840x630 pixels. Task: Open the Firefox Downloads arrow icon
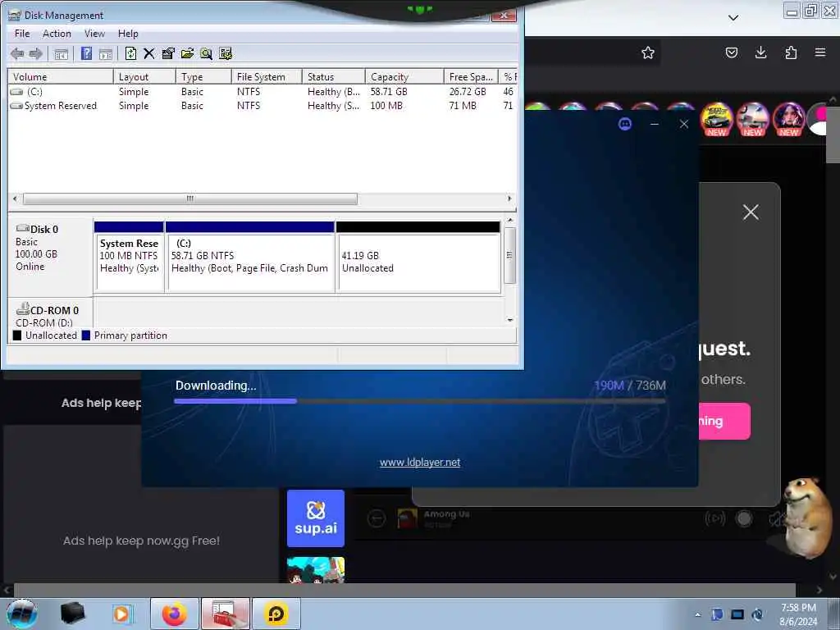(760, 52)
